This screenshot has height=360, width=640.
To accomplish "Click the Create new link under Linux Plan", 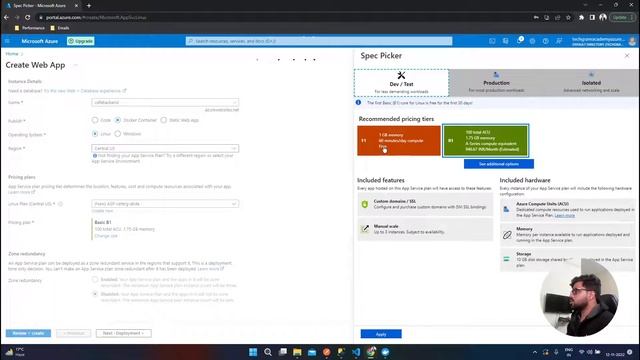I will coord(102,211).
